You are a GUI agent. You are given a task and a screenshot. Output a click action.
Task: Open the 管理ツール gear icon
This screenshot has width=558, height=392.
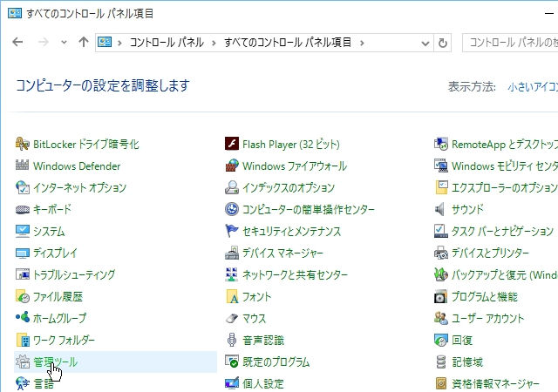click(x=23, y=362)
